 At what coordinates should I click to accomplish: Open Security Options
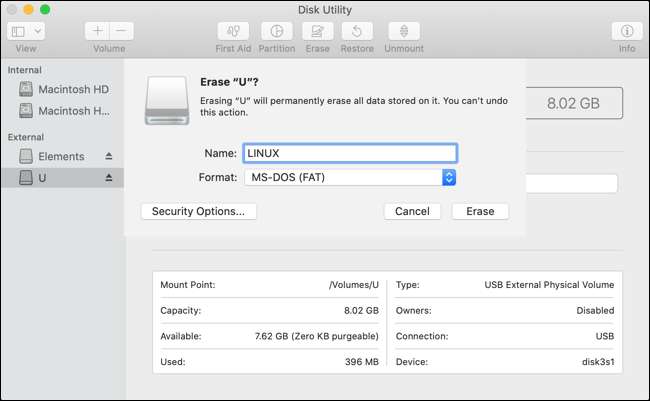[x=199, y=211]
